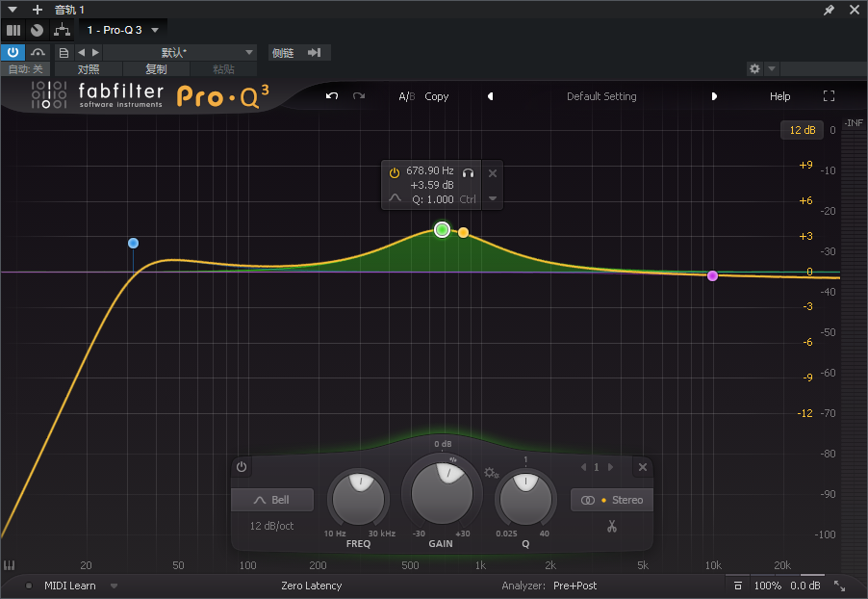Expand the arrow beside the gear

[x=772, y=68]
